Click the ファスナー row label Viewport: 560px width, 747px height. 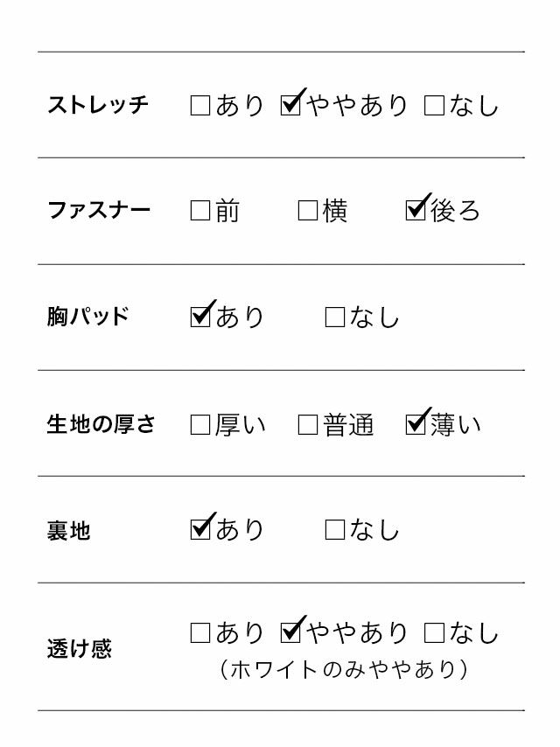click(98, 211)
